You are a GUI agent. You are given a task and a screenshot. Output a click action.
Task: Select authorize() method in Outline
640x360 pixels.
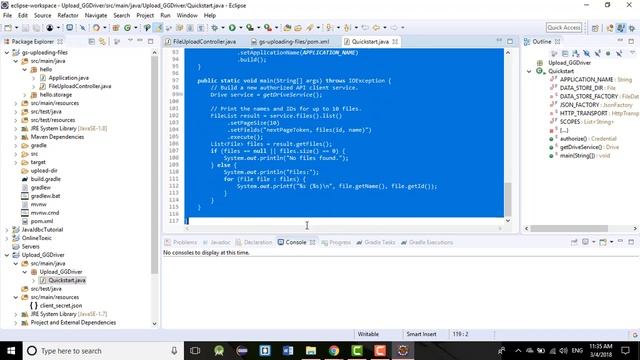click(588, 139)
